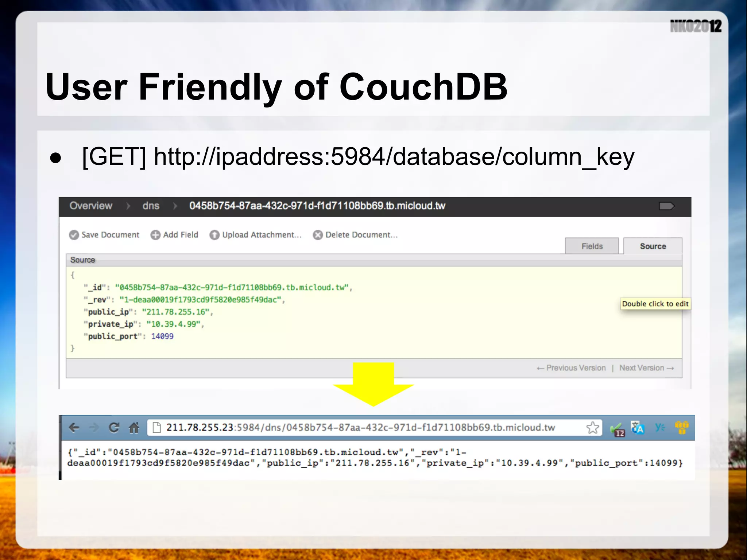Open the dns database breadcrumb
Screen dimensions: 747x560
tap(151, 206)
